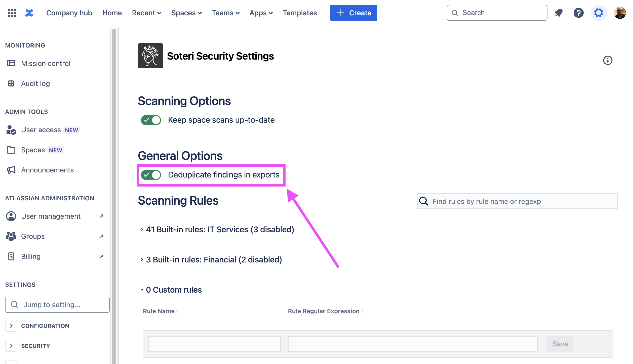The width and height of the screenshot is (633, 364).
Task: Click the Billing calculator icon
Action: (11, 256)
